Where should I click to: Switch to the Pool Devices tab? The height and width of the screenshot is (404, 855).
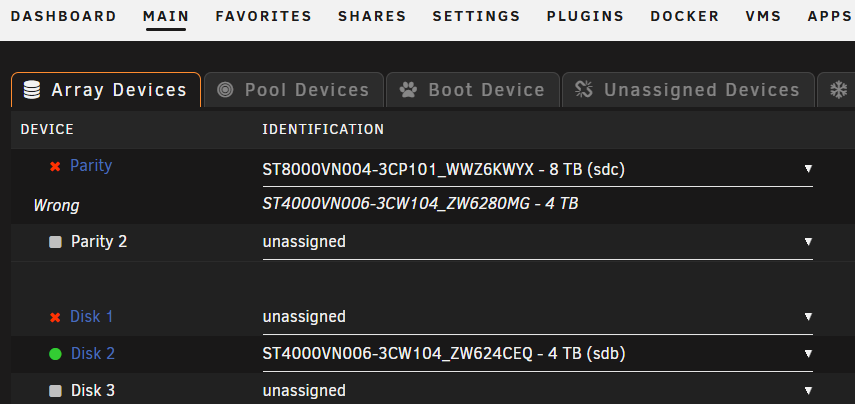coord(294,90)
